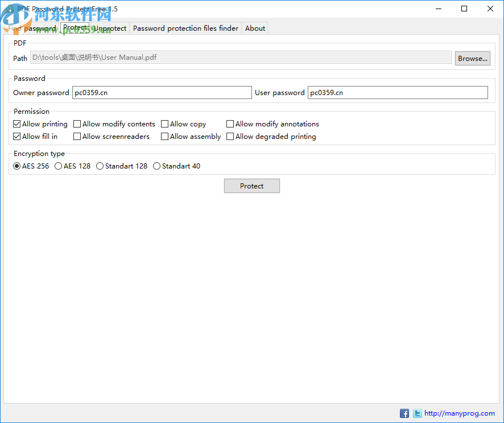504x423 pixels.
Task: Keep AES 256 encryption selected
Action: coord(16,166)
